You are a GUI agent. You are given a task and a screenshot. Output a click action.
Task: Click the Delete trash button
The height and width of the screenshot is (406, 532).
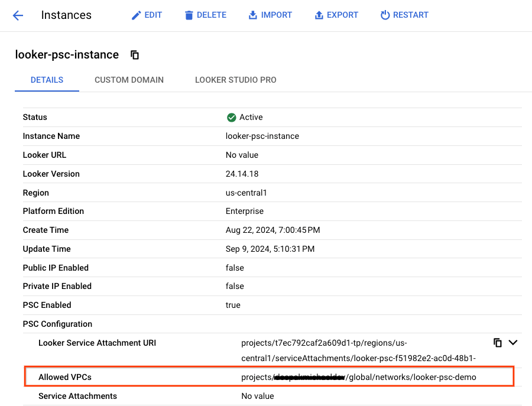[205, 15]
